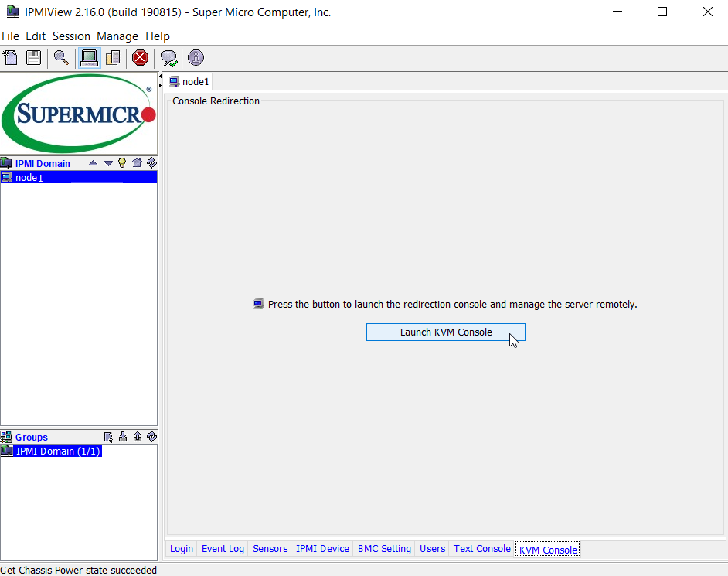Click the down arrow in IPMI Domain header
728x576 pixels.
108,163
